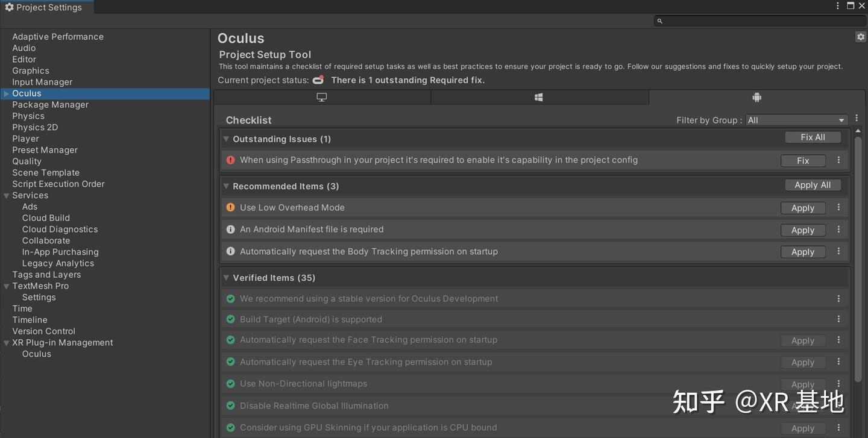Open options menu for Android Manifest item
The height and width of the screenshot is (438, 868).
tap(838, 230)
